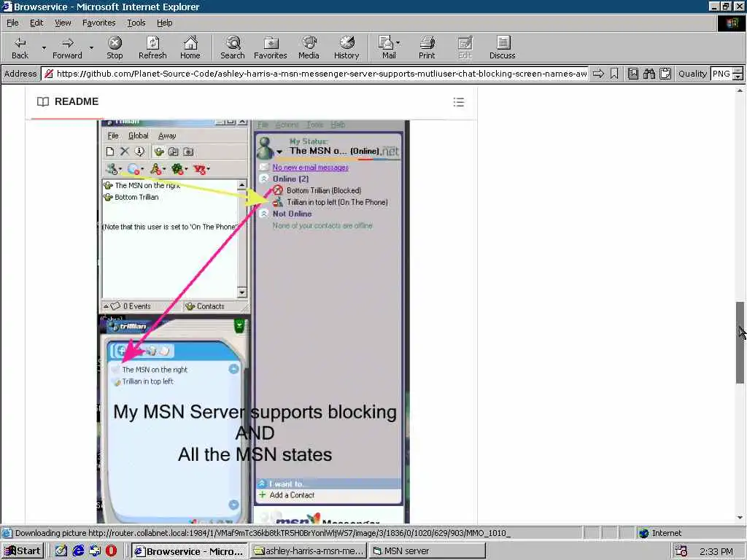Open the Back history dropdown arrow
The width and height of the screenshot is (747, 560).
tap(44, 47)
